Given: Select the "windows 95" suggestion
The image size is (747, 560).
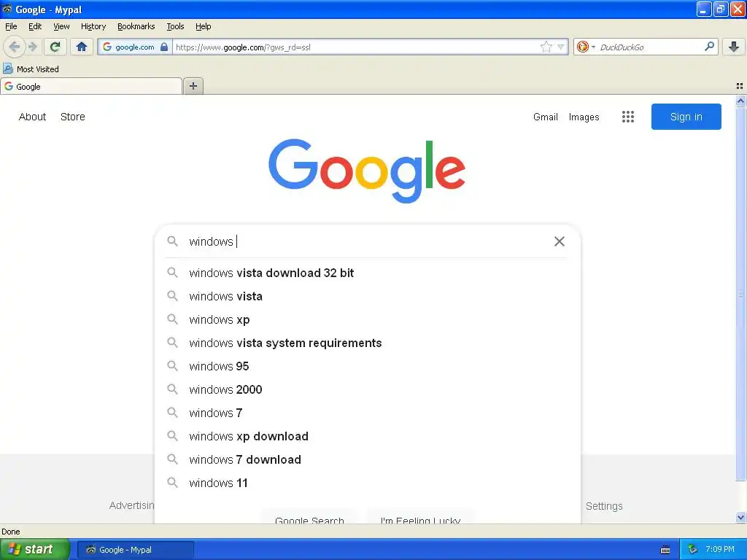Looking at the screenshot, I should coord(368,366).
